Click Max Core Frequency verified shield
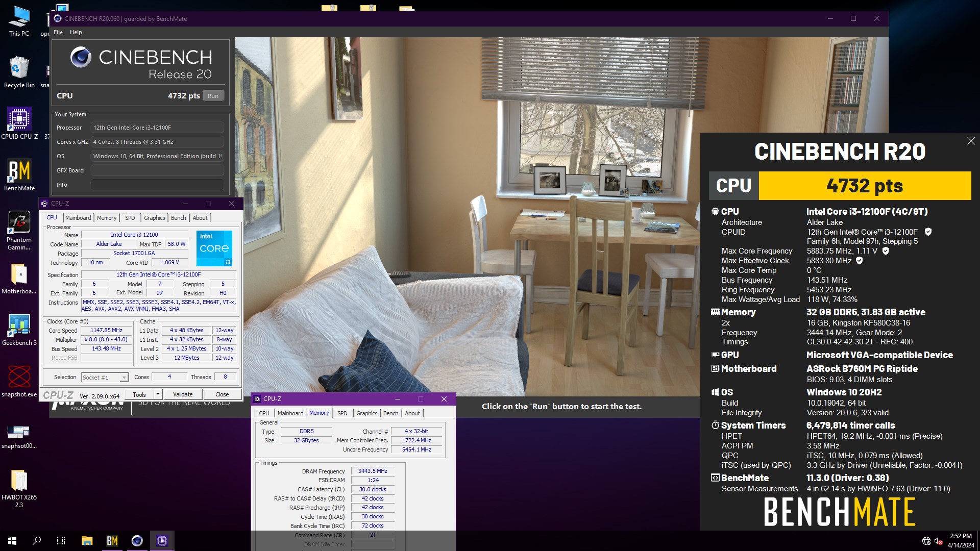This screenshot has height=551, width=980. [x=886, y=251]
